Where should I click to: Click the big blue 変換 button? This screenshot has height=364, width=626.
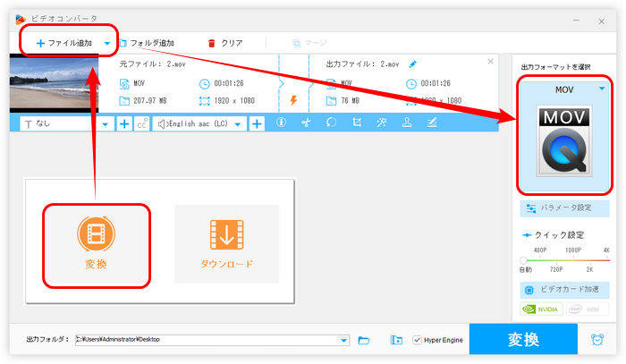coord(523,339)
